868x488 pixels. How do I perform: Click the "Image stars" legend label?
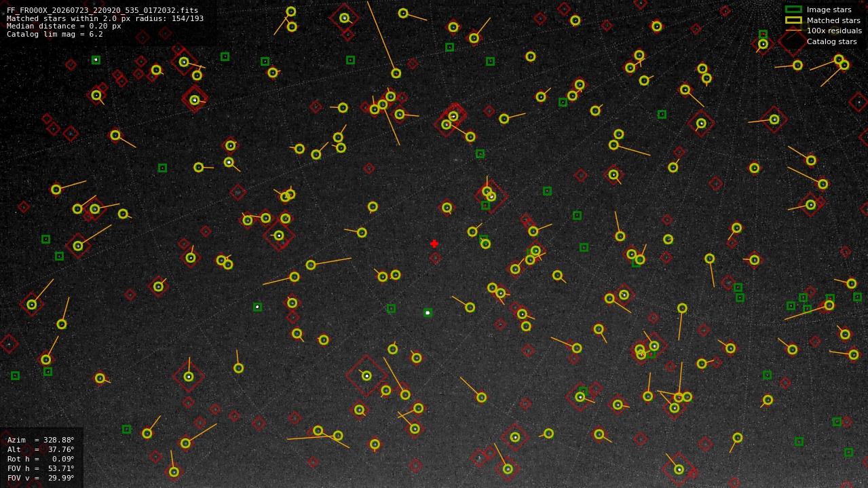pos(829,10)
